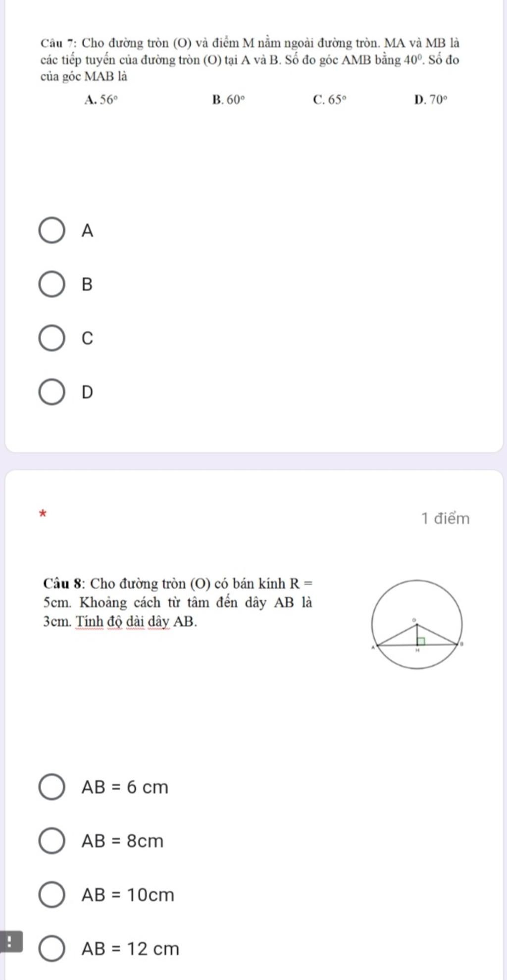Viewport: 507px width, 980px height.
Task: Select radio button for option A
Action: [51, 230]
